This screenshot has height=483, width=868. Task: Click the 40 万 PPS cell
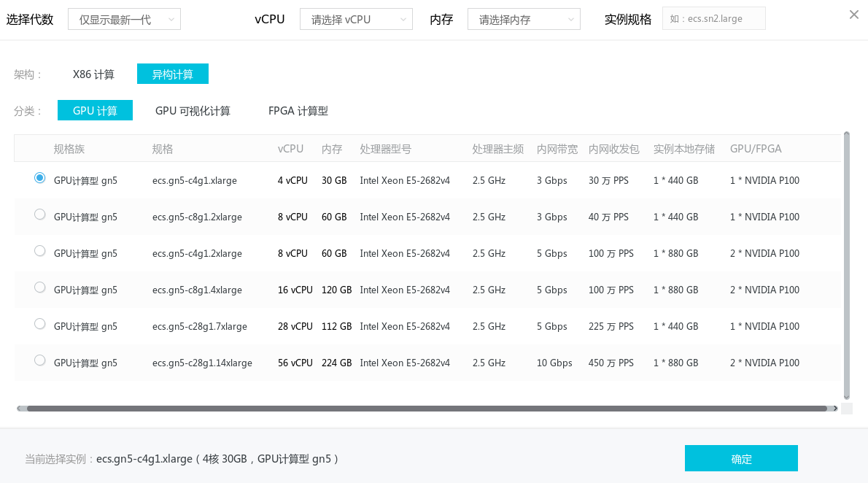[x=608, y=217]
